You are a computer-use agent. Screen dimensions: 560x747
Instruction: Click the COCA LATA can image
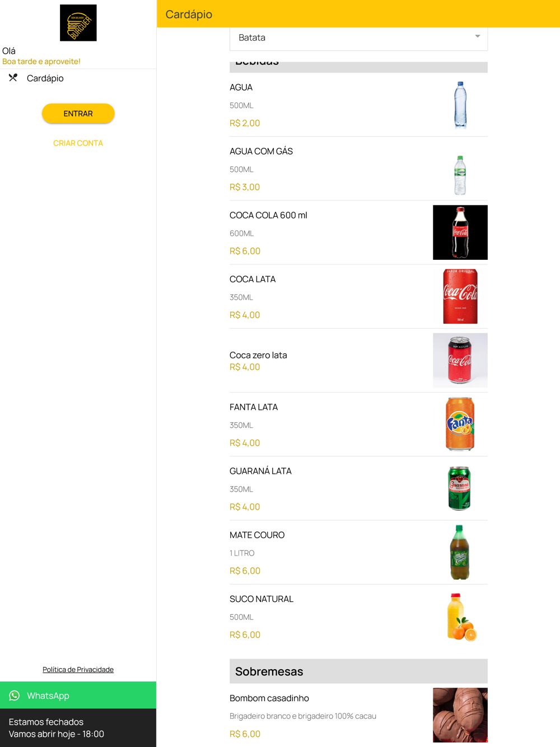[x=460, y=296]
